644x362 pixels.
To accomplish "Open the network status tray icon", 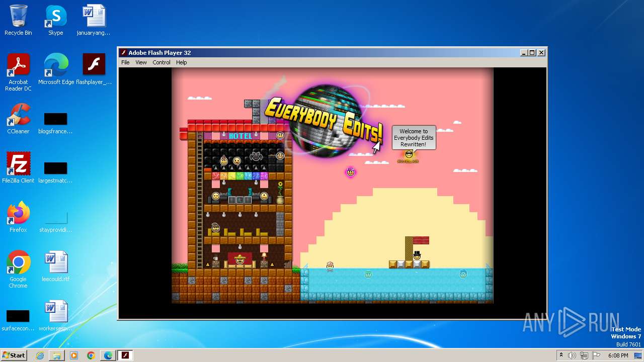I will coord(584,355).
